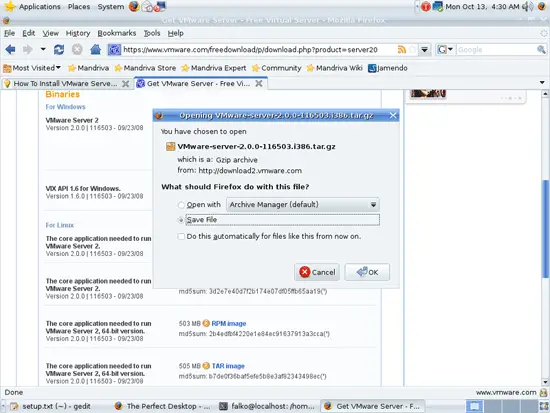Image resolution: width=550 pixels, height=413 pixels.
Task: Click the Cancel button in download dialog
Action: 317,272
